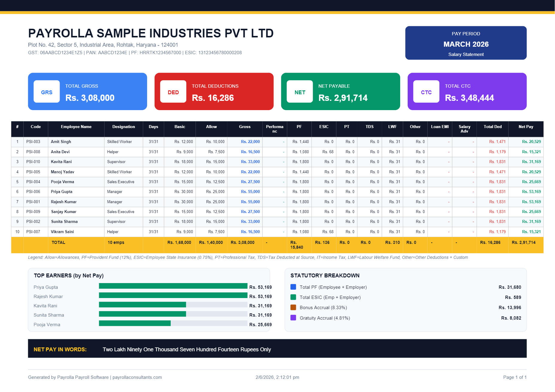Viewport: 555px width, 392px height.
Task: Click Sanjay Kumar's total ded Rs. 1,831
Action: click(x=497, y=212)
